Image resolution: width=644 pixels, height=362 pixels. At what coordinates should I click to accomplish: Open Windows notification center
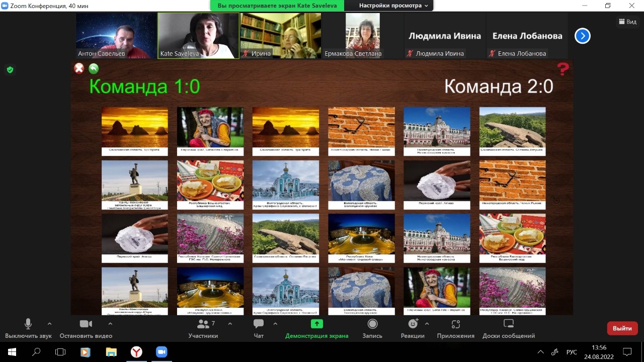(x=627, y=352)
